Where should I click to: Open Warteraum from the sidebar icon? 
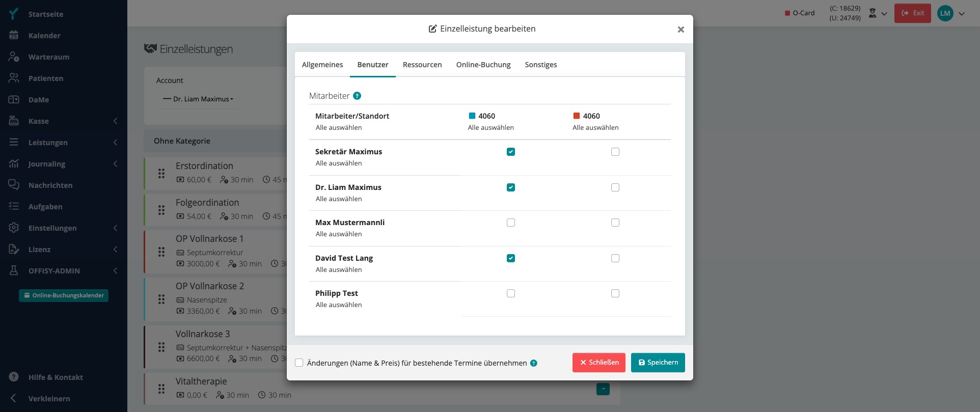pos(14,57)
